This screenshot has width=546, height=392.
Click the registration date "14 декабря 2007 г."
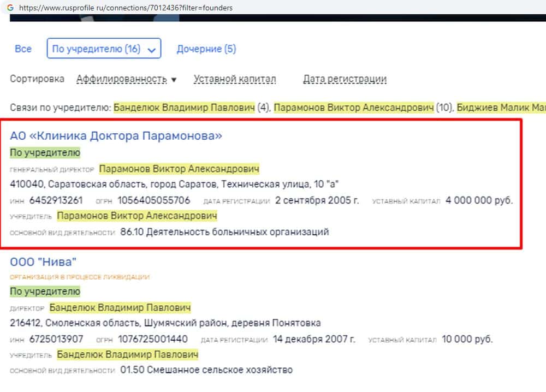pos(314,339)
